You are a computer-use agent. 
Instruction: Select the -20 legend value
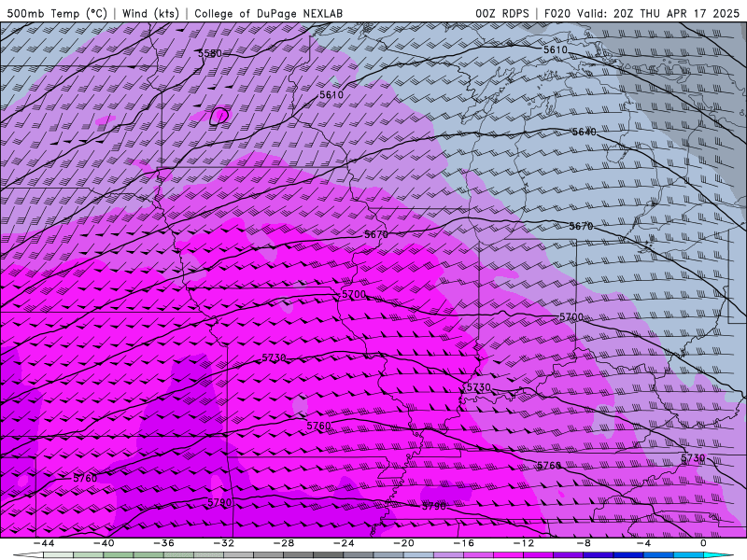coord(404,543)
